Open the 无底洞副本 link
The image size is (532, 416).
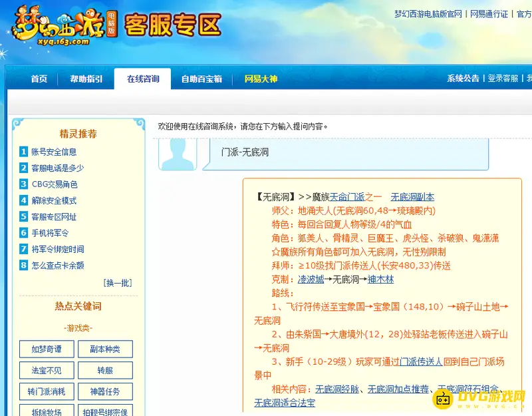tap(412, 197)
